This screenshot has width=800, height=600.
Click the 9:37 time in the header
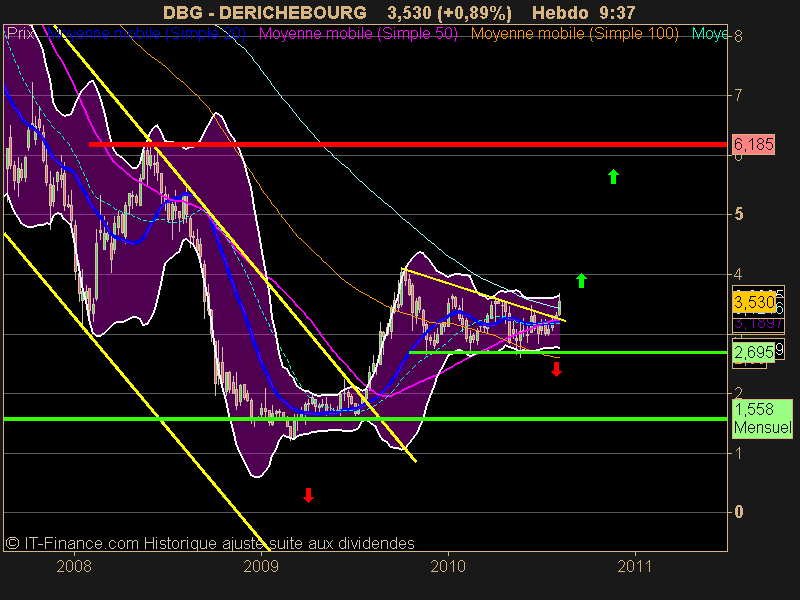[x=616, y=13]
